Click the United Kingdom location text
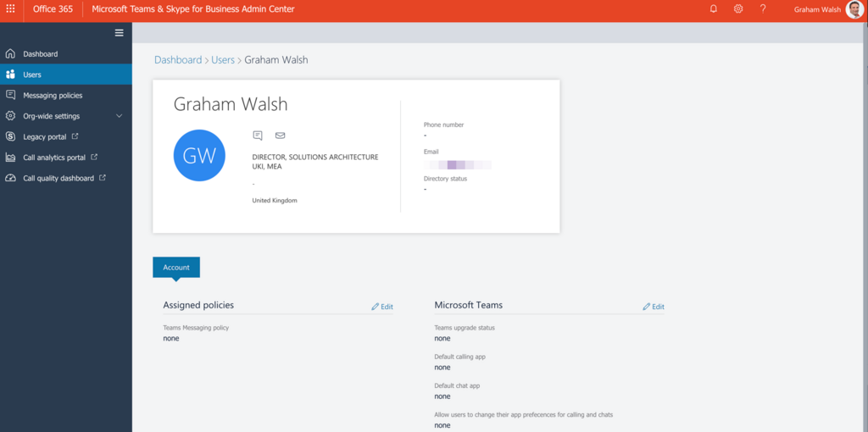Viewport: 868px width, 432px height. (275, 200)
